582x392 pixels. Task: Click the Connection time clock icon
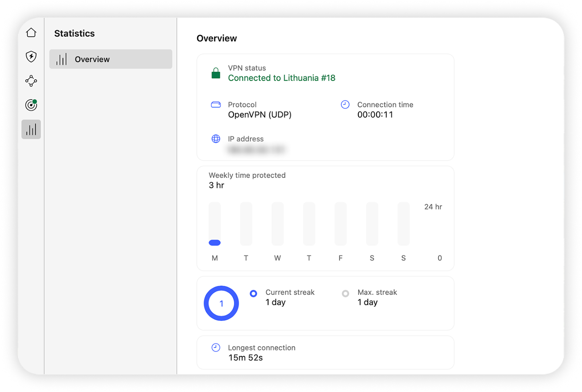point(345,105)
